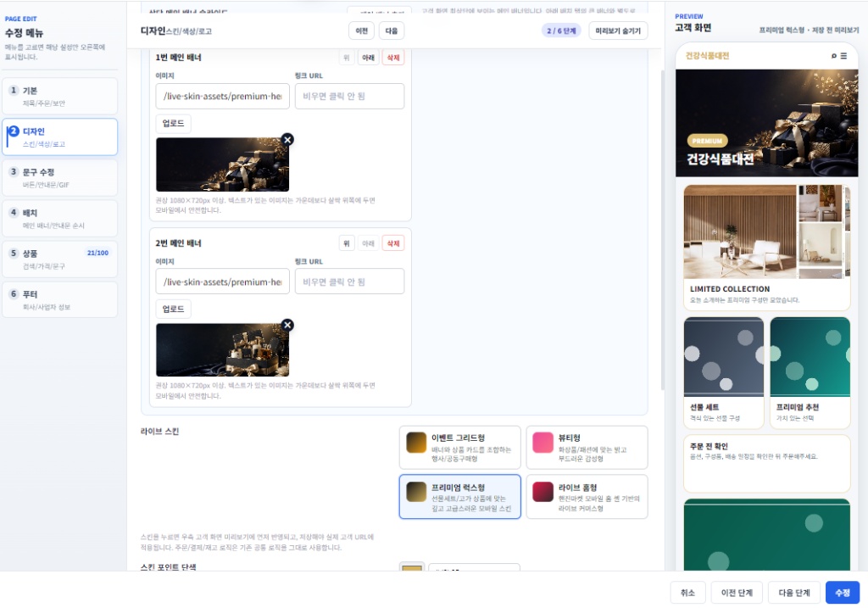Image resolution: width=868 pixels, height=608 pixels.
Task: Remove the 2번 메인 배너 image thumbnail
Action: point(287,325)
